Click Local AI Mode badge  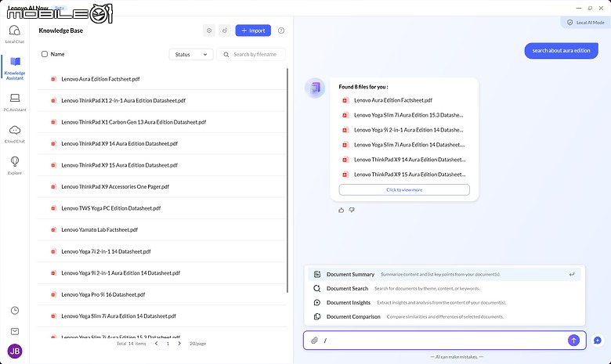(x=586, y=23)
